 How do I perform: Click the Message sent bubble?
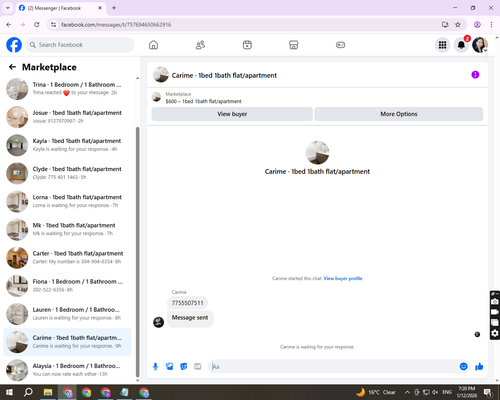[190, 318]
